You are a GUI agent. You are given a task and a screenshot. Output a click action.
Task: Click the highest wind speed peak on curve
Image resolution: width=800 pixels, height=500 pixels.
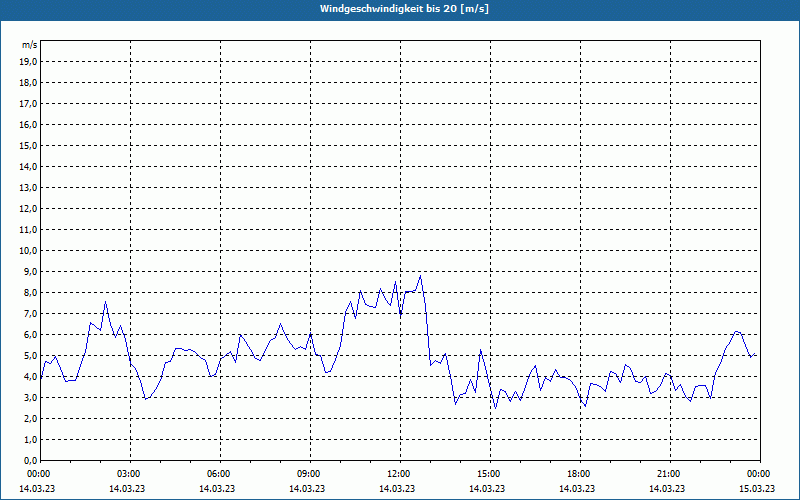(x=420, y=276)
